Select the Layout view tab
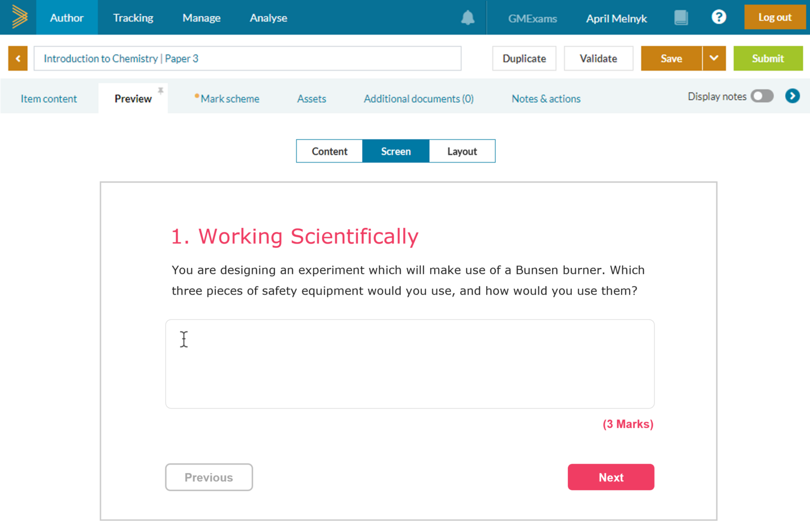Viewport: 810px width, 532px height. click(462, 151)
